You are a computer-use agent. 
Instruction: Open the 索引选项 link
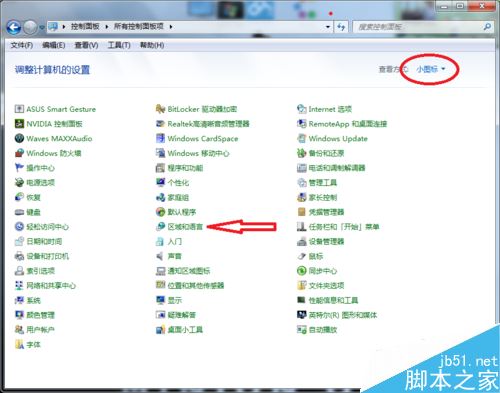pyautogui.click(x=41, y=271)
